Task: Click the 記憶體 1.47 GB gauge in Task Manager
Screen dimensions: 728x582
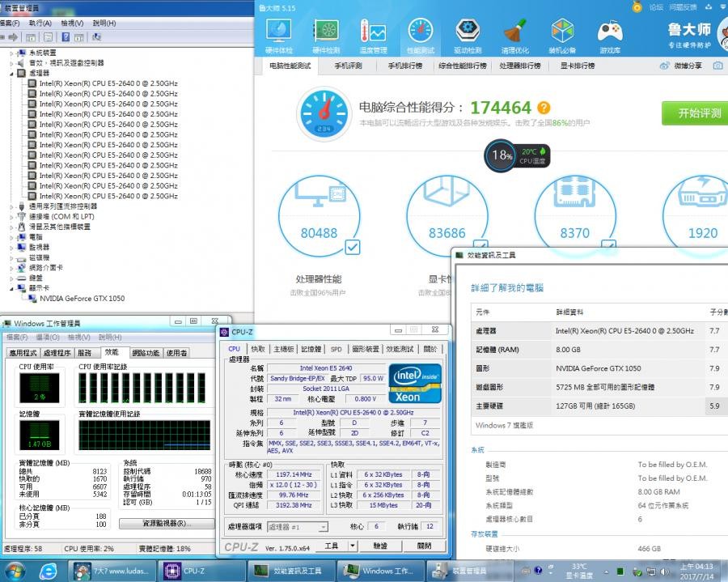Action: click(40, 435)
